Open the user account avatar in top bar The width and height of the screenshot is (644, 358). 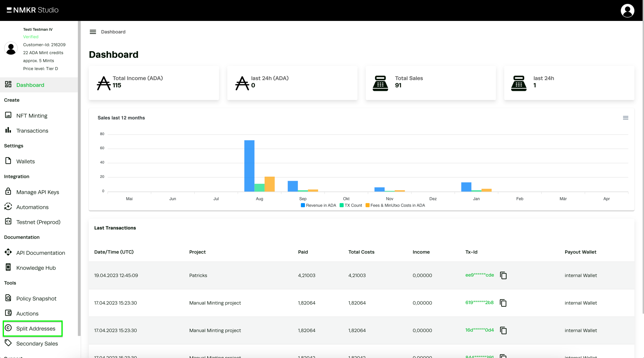click(627, 11)
